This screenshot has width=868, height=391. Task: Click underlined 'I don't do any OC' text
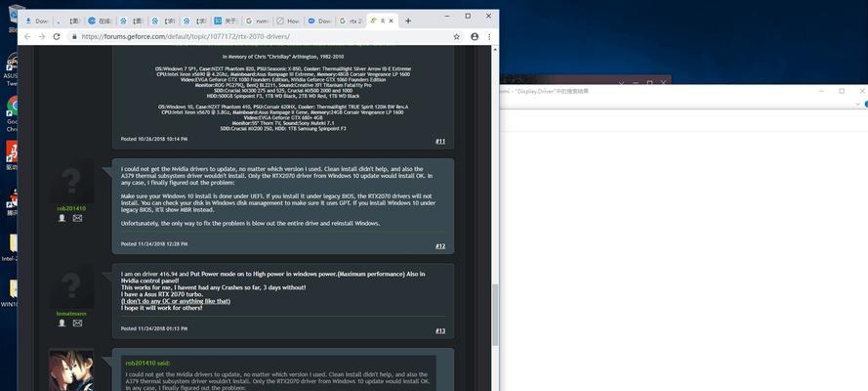[x=176, y=301]
